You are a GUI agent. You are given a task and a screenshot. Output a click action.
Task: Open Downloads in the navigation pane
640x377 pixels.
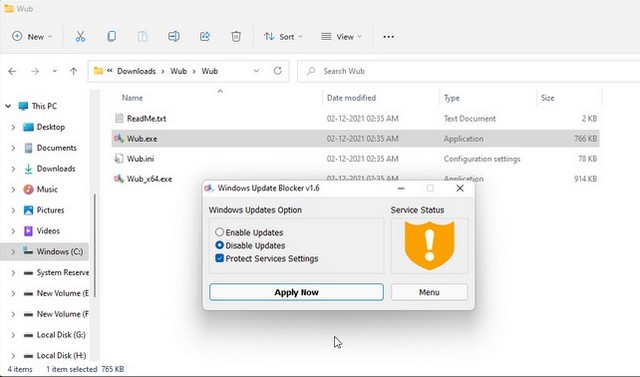tap(56, 169)
